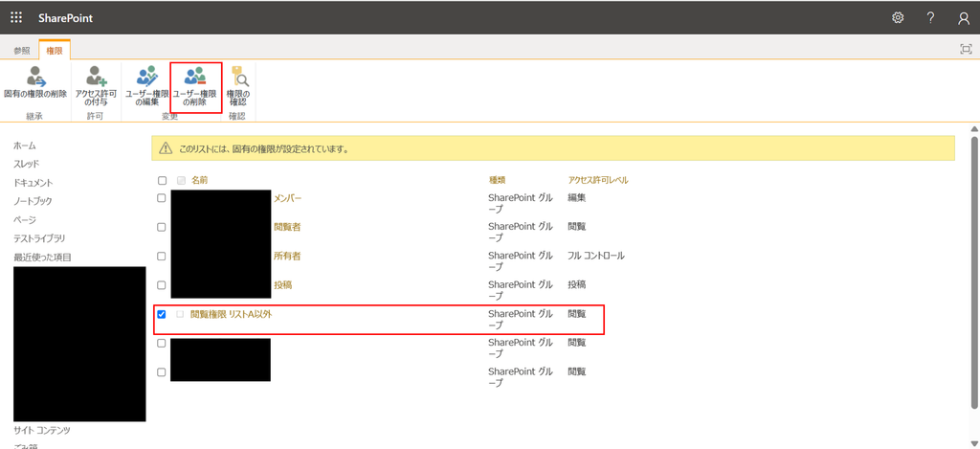
Task: Open the settings gear icon
Action: 898,17
